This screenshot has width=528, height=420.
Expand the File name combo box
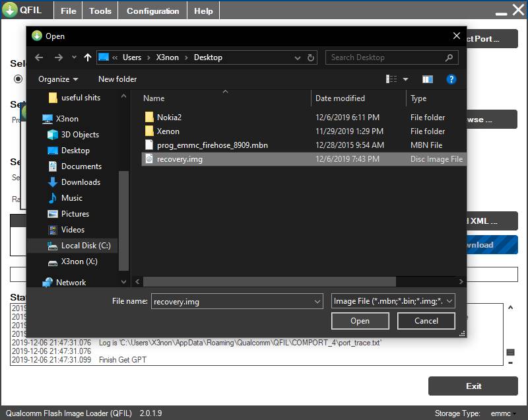coord(317,301)
